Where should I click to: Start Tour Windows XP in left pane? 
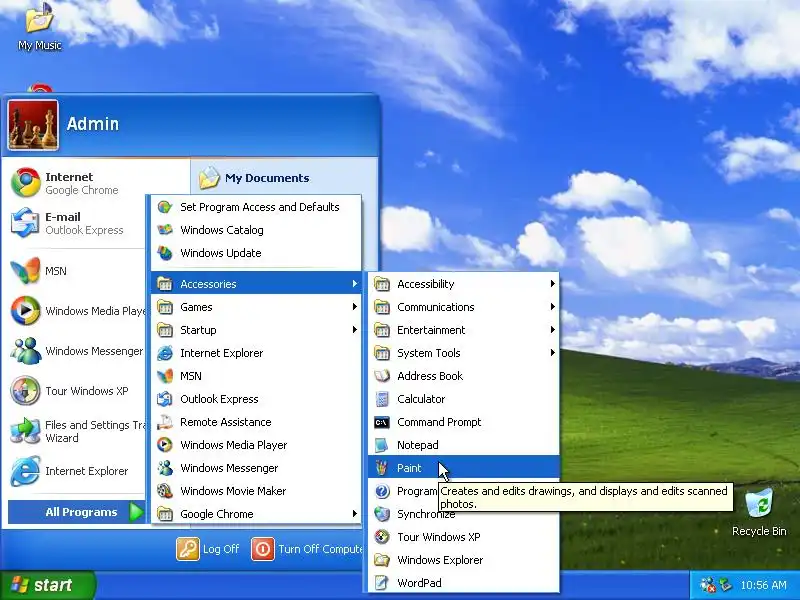(77, 391)
